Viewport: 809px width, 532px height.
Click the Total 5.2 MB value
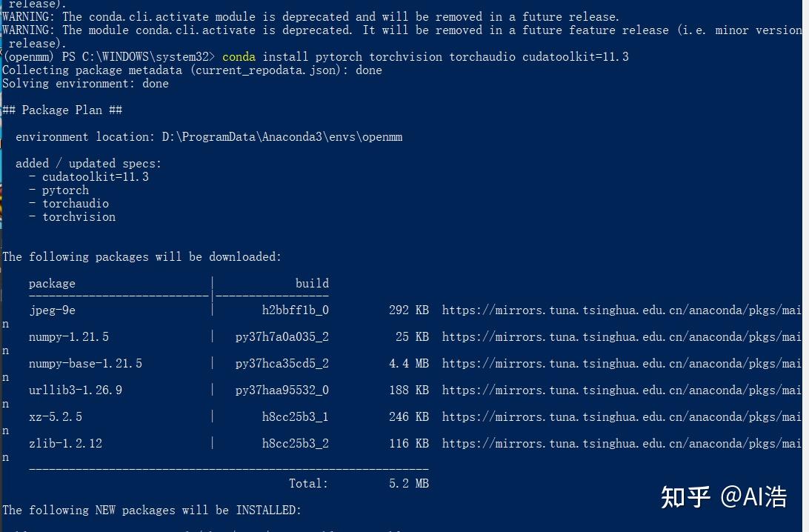click(x=408, y=484)
